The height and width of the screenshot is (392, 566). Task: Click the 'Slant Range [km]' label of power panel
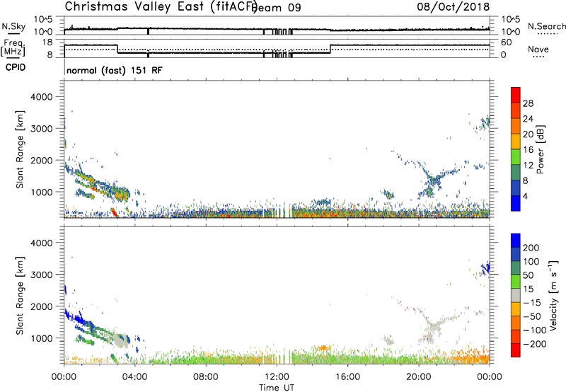coord(20,149)
